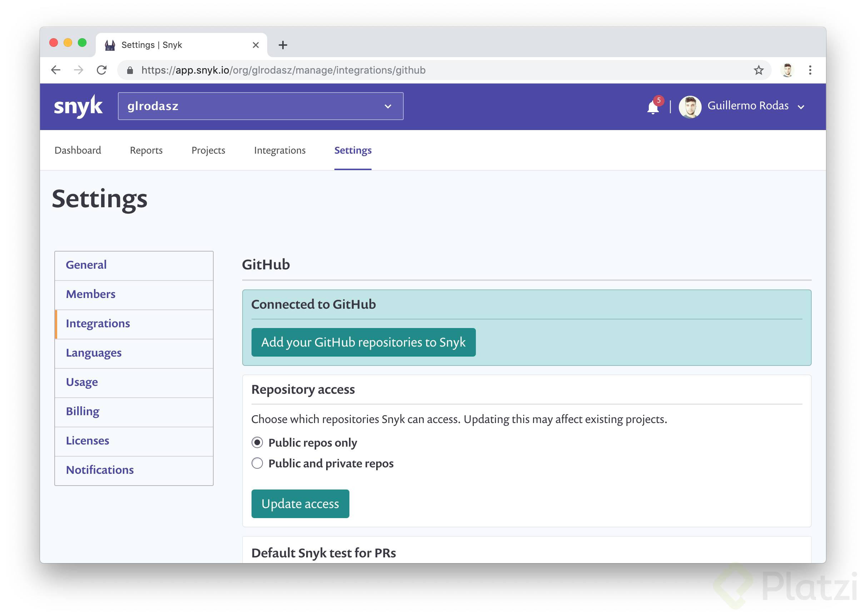Screen dimensions: 866x616
Task: Go to the Dashboard tab
Action: click(78, 150)
